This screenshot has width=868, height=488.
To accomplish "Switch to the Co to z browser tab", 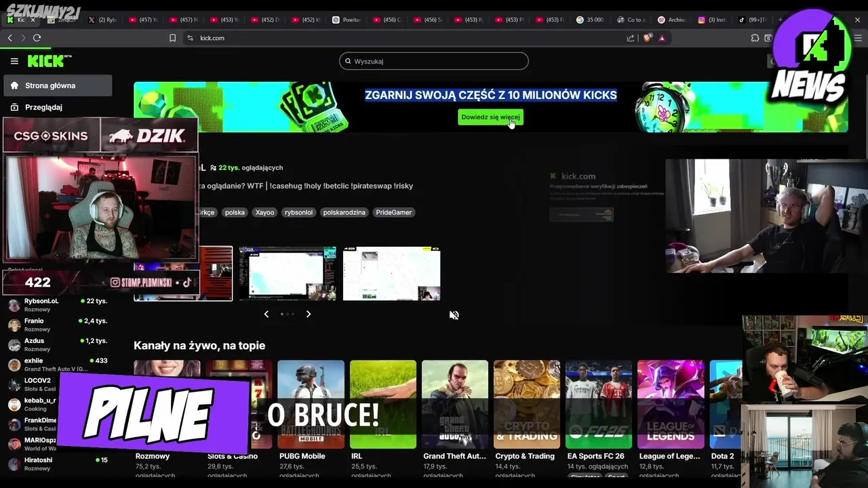I will pyautogui.click(x=631, y=20).
